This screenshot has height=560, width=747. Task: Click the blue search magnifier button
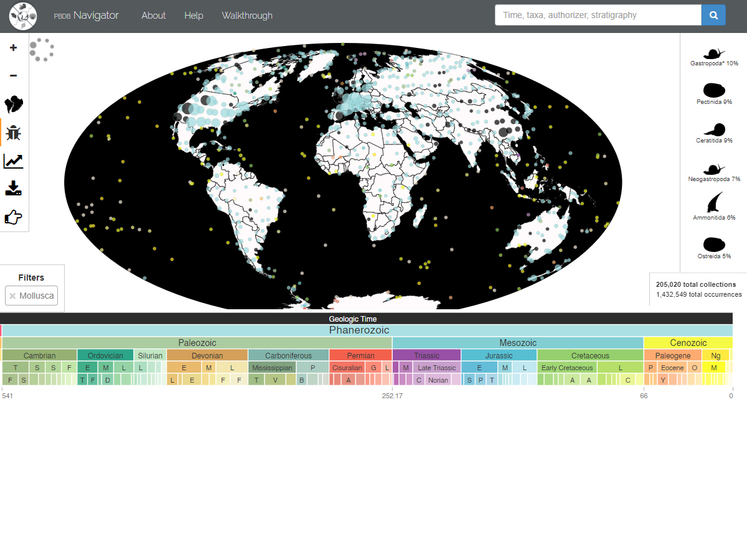pos(713,15)
